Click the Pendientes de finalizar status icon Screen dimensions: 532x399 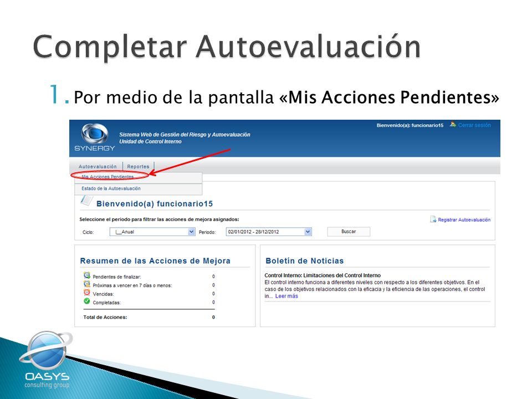pyautogui.click(x=87, y=275)
